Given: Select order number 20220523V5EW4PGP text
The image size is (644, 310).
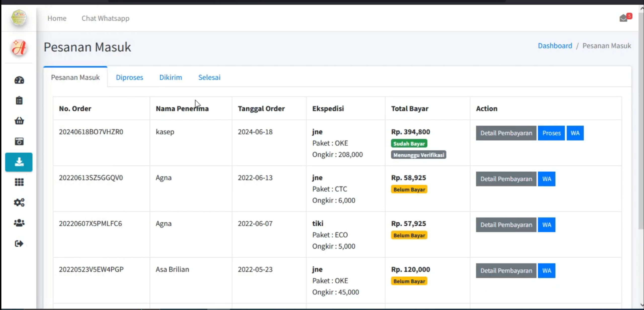Looking at the screenshot, I should 91,269.
